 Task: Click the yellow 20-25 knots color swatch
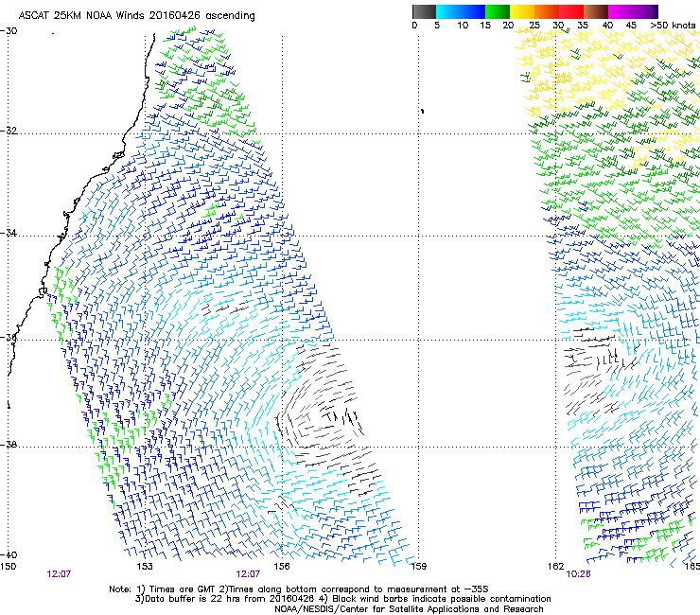point(522,11)
